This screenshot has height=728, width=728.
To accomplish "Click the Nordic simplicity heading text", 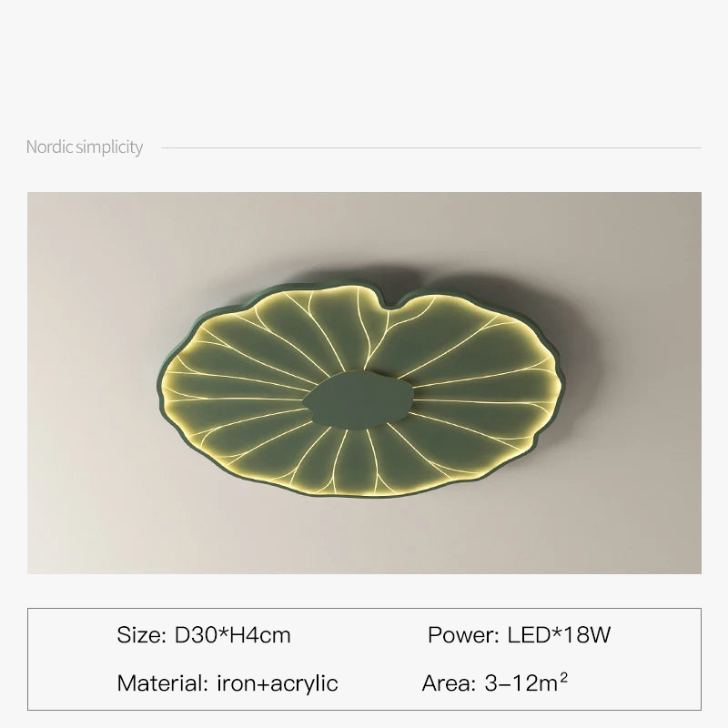I will coord(85,147).
